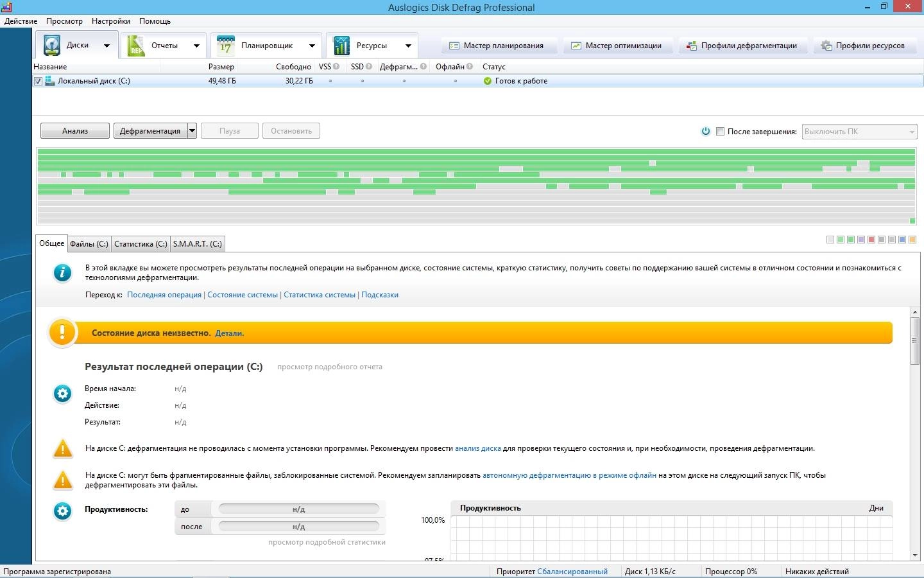Open the Помощь menu
The image size is (924, 578).
click(x=155, y=21)
